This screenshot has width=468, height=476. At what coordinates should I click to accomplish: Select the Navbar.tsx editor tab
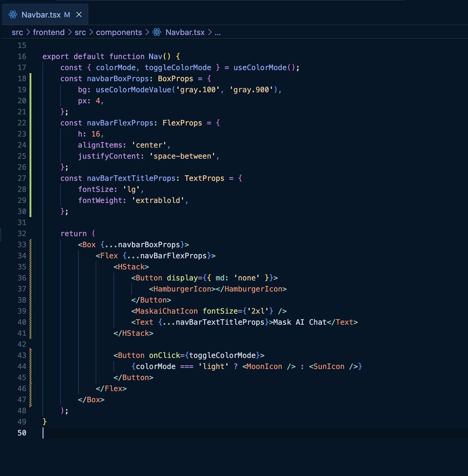point(44,15)
